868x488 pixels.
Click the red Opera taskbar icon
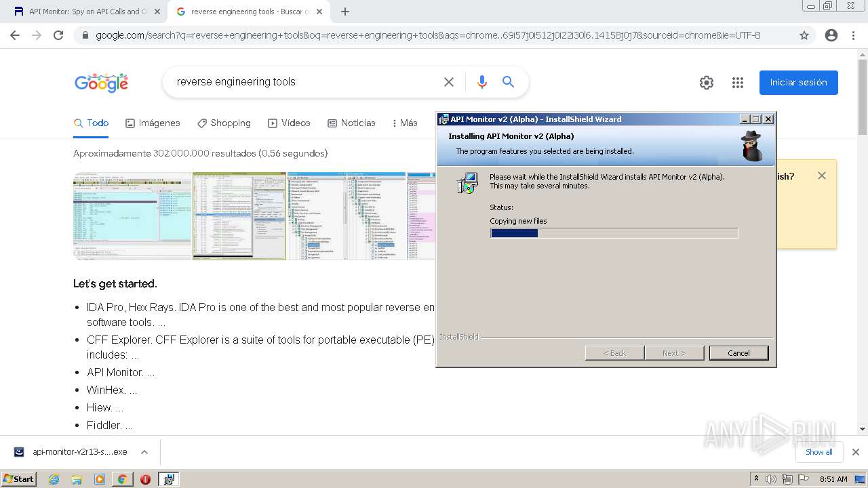coord(145,479)
